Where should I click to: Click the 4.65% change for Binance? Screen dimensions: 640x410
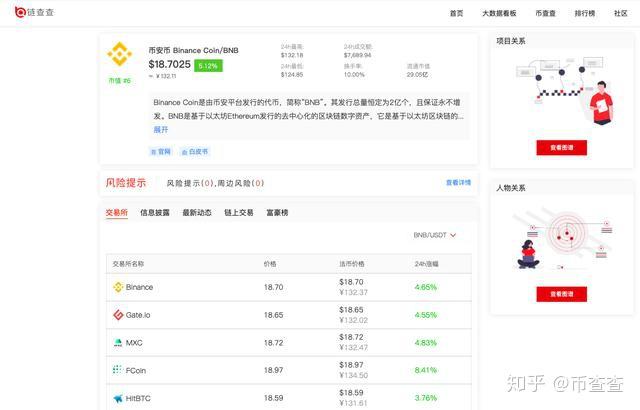426,287
